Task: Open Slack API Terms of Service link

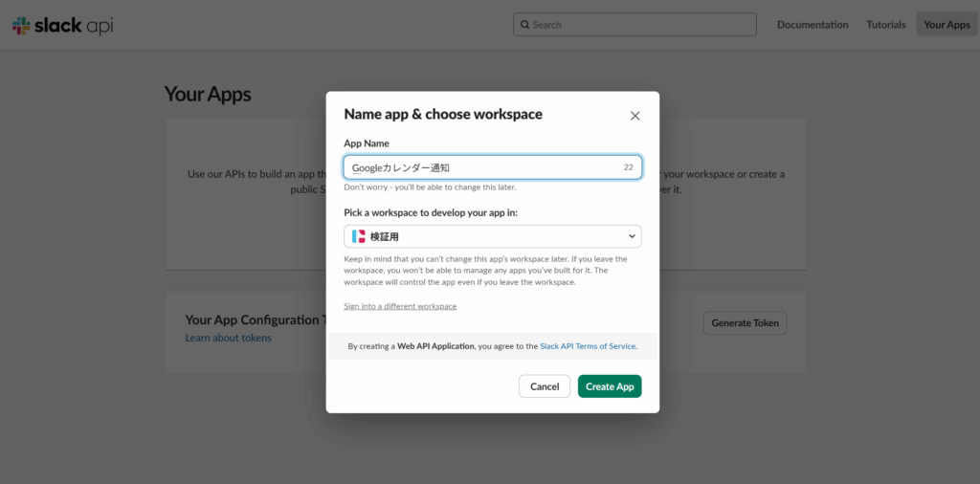Action: click(588, 346)
